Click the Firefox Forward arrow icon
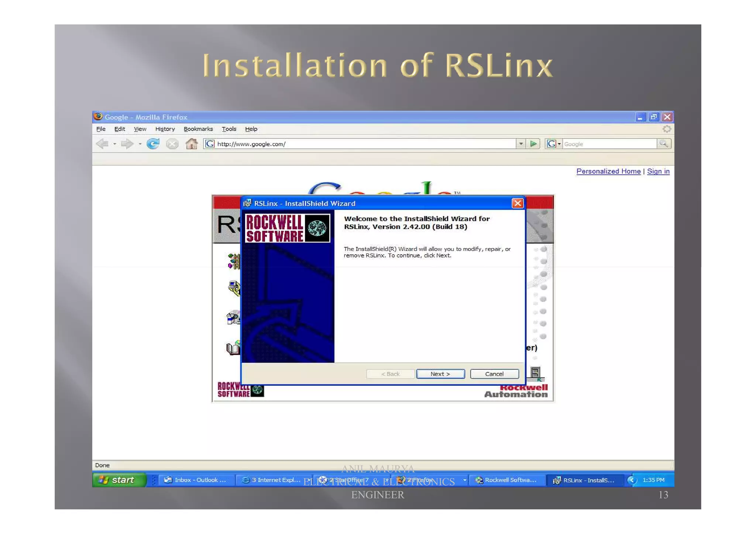This screenshot has width=756, height=534. coord(127,144)
